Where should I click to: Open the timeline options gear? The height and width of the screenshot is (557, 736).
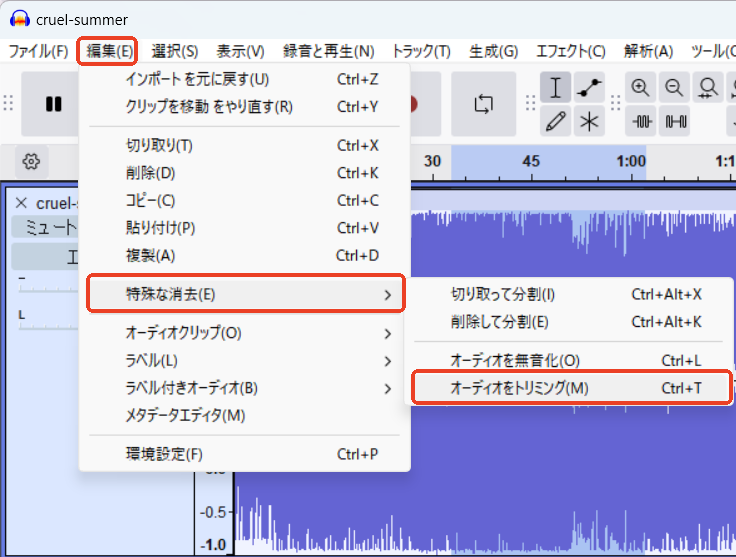click(31, 161)
